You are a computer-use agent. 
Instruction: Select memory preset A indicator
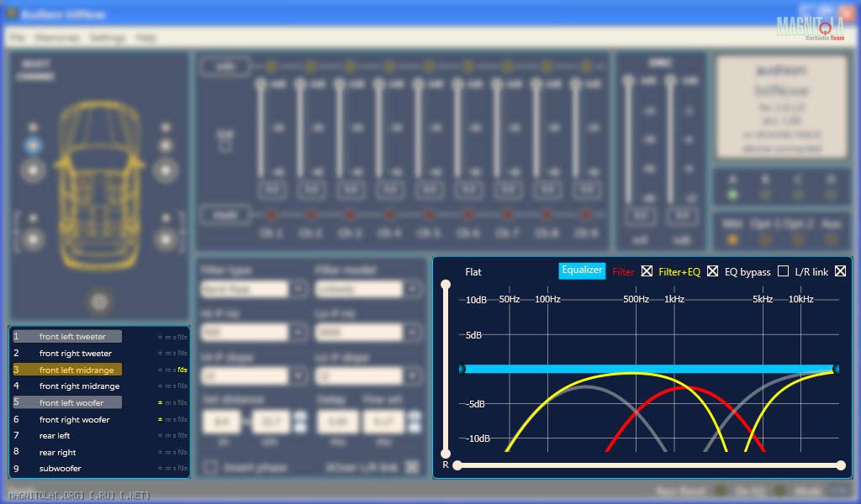coord(732,194)
